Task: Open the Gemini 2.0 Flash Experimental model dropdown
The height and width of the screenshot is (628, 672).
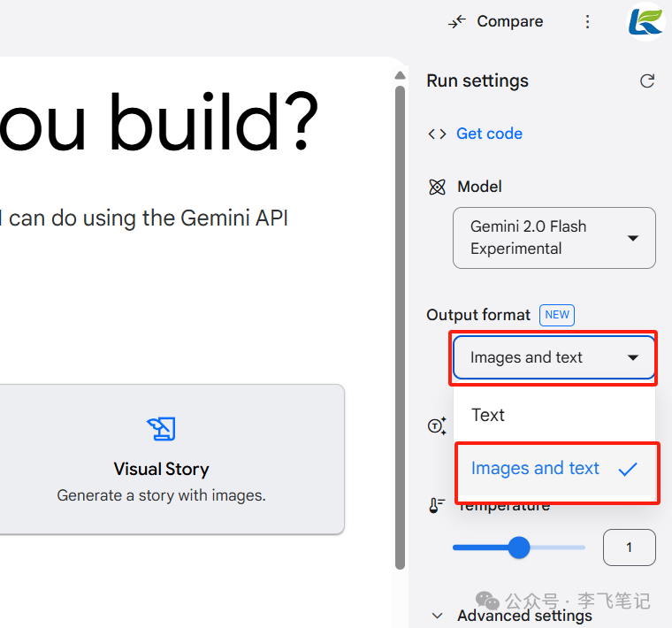Action: [x=554, y=238]
